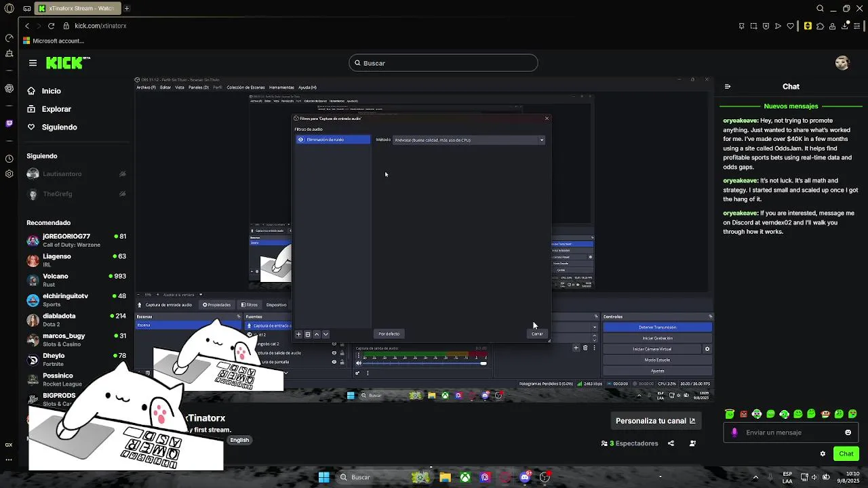The image size is (868, 488).
Task: Open Colección de Escenas menu
Action: [245, 87]
